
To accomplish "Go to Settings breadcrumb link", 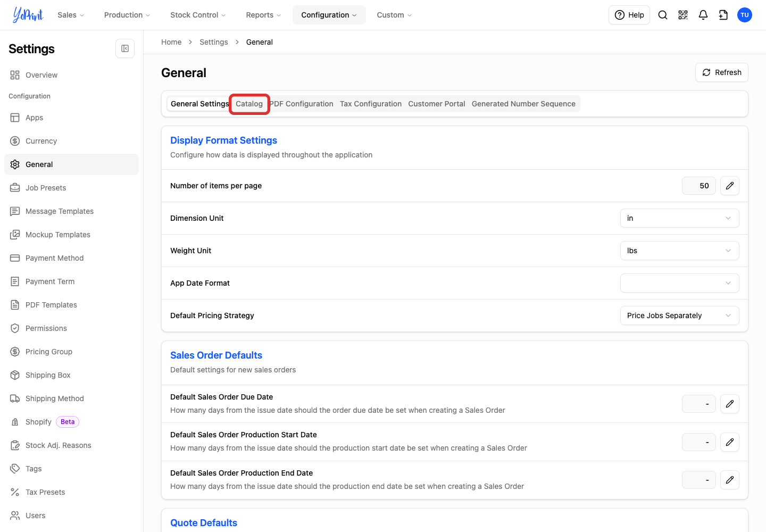I will point(214,42).
